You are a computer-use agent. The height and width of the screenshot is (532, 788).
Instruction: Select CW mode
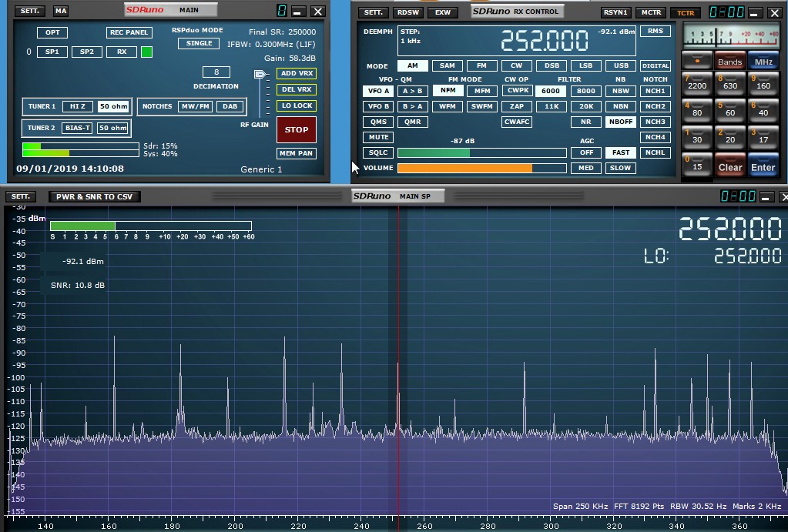click(517, 65)
